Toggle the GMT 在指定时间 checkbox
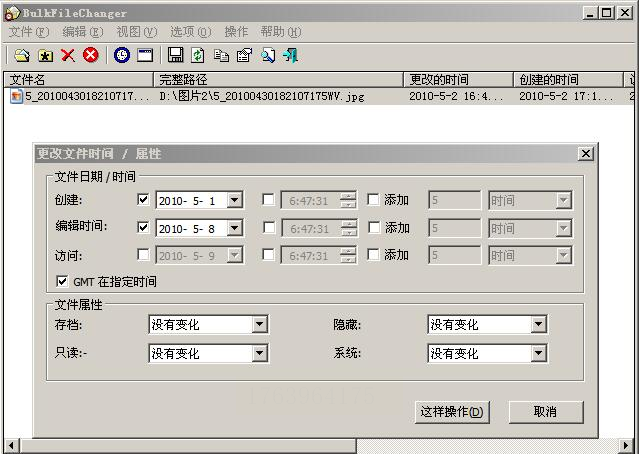The image size is (639, 454). click(62, 281)
